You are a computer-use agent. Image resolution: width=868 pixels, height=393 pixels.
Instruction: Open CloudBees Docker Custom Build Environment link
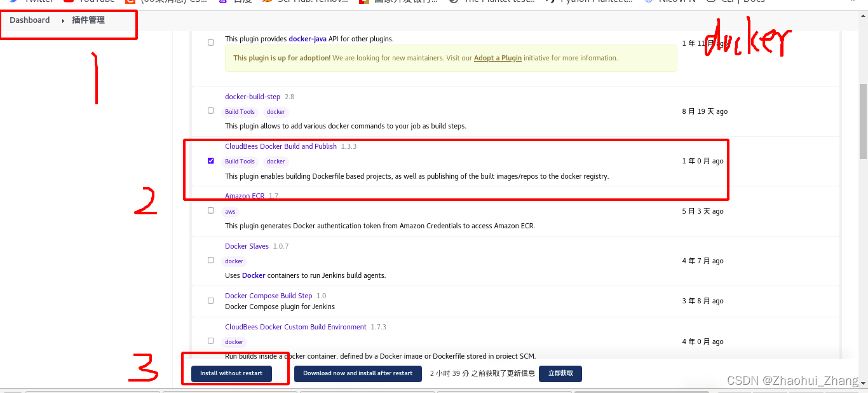(295, 327)
